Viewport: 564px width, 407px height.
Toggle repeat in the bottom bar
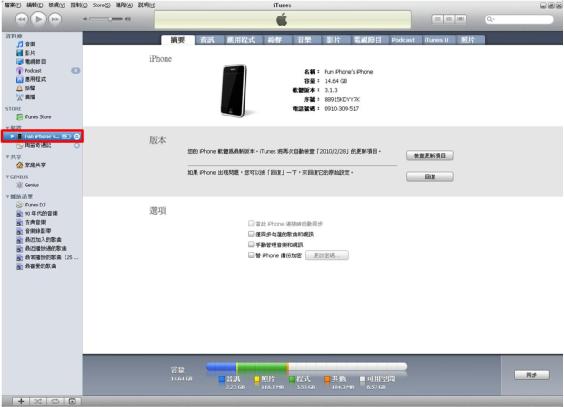tap(55, 401)
